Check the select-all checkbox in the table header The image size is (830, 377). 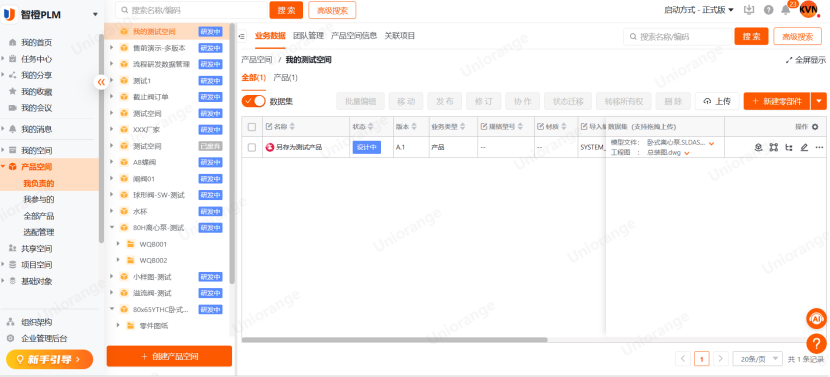tap(252, 127)
